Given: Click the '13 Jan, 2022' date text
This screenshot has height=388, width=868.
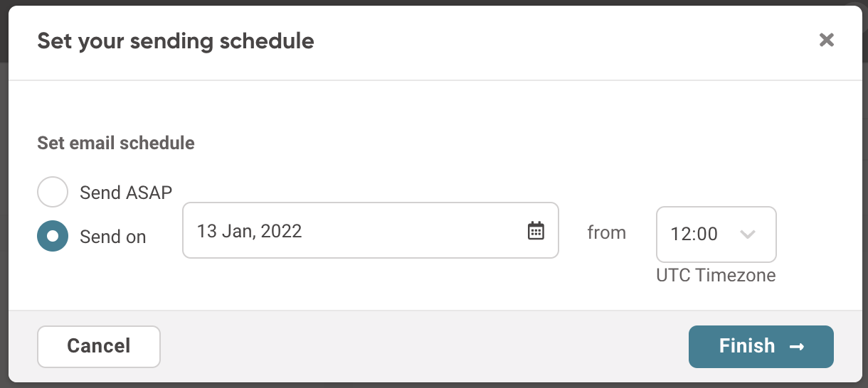Looking at the screenshot, I should (250, 231).
